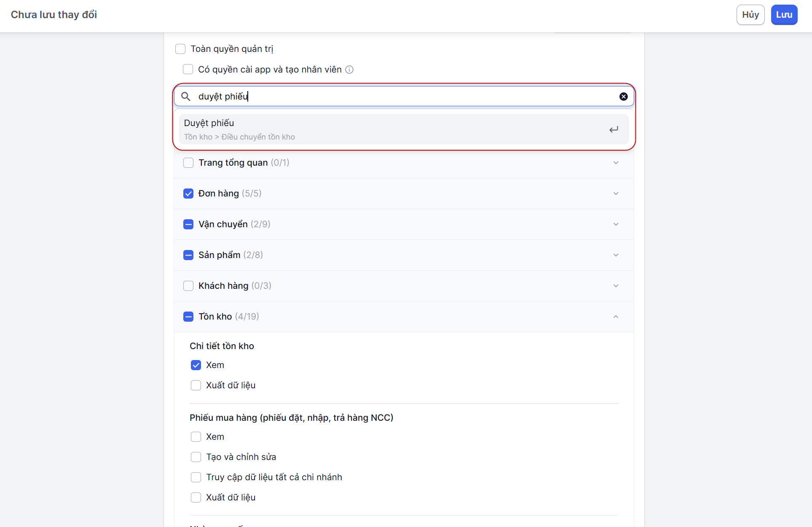Image resolution: width=812 pixels, height=527 pixels.
Task: Expand Vận chuyển section chevron
Action: click(x=616, y=224)
